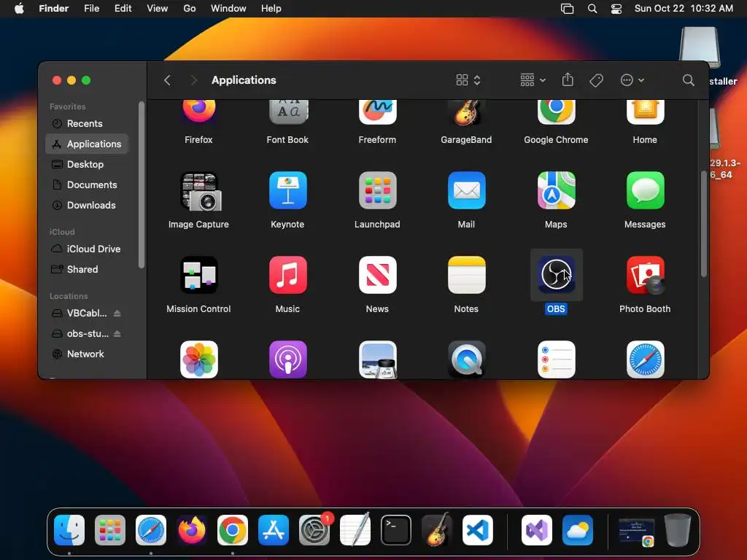Screen dimensions: 747x560
Task: Search in the Finder window
Action: point(688,80)
